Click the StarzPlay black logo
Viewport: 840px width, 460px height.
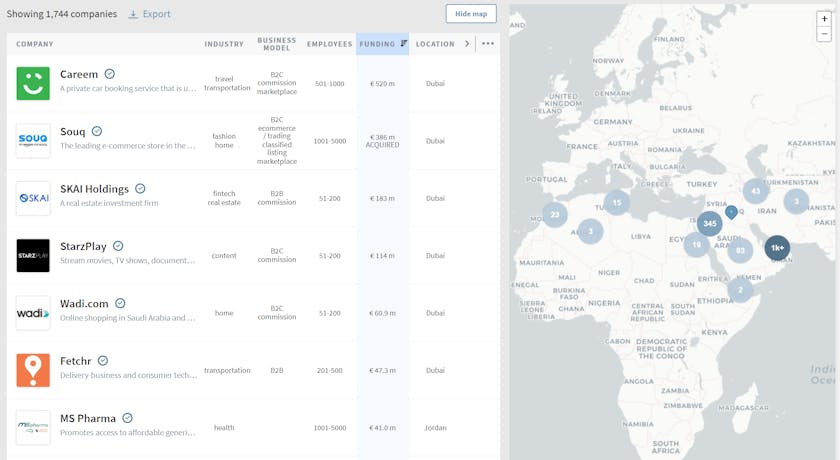[x=33, y=256]
